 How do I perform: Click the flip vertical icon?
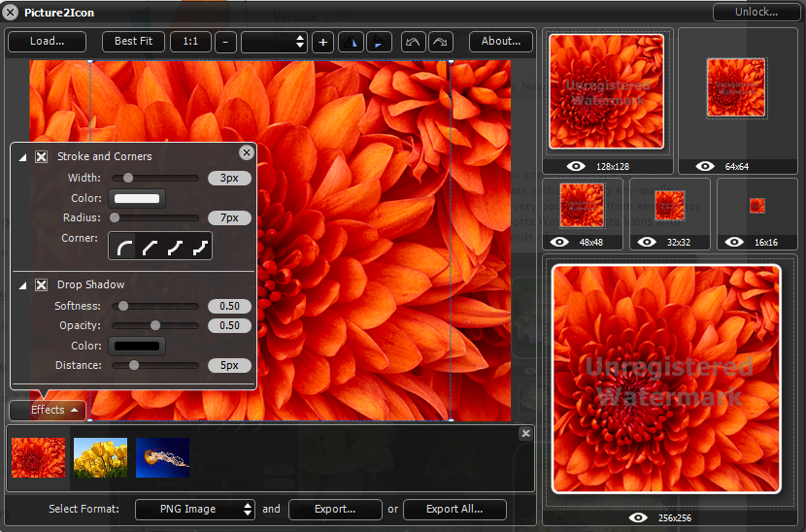pos(379,42)
